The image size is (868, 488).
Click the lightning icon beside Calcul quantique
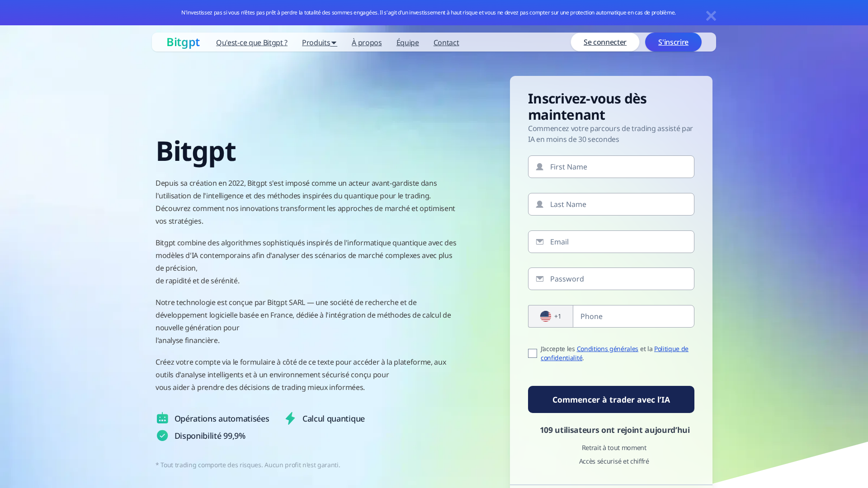click(290, 418)
